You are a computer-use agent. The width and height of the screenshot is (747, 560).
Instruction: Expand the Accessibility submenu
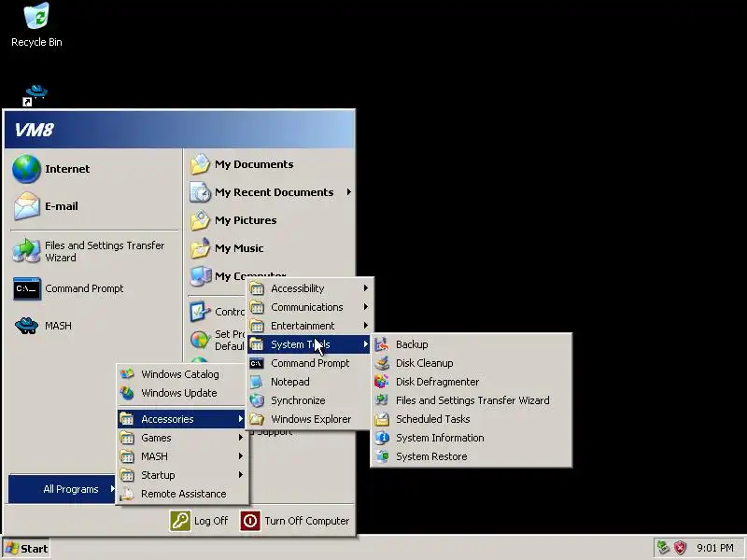[309, 288]
